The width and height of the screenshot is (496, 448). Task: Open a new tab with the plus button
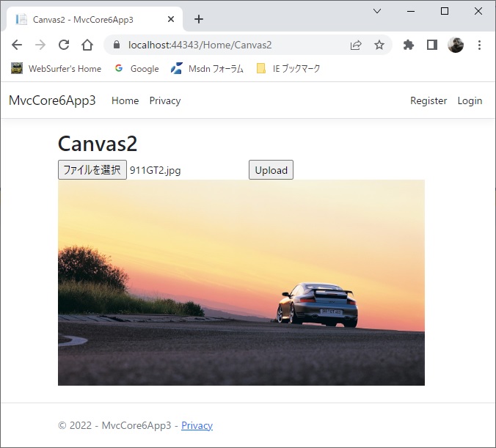[x=199, y=19]
